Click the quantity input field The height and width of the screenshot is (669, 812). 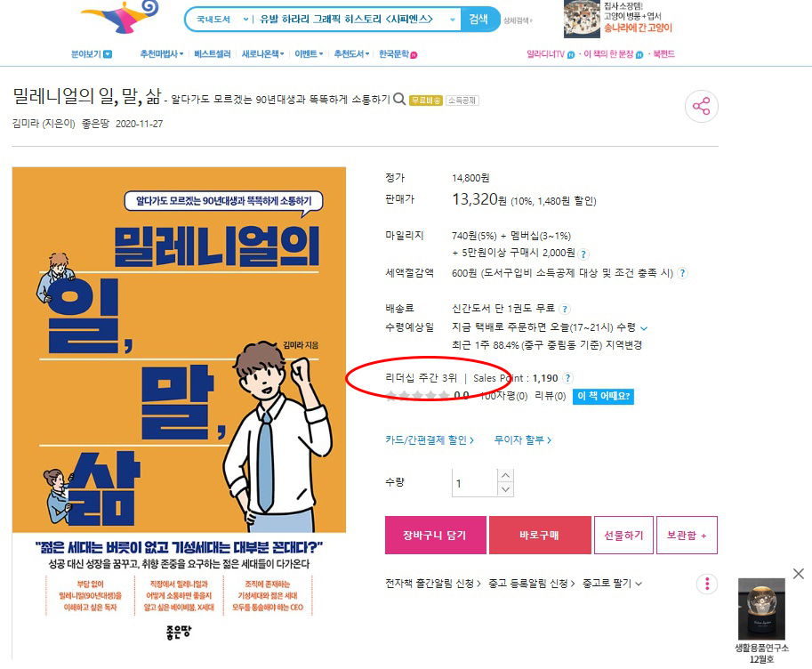coord(474,483)
